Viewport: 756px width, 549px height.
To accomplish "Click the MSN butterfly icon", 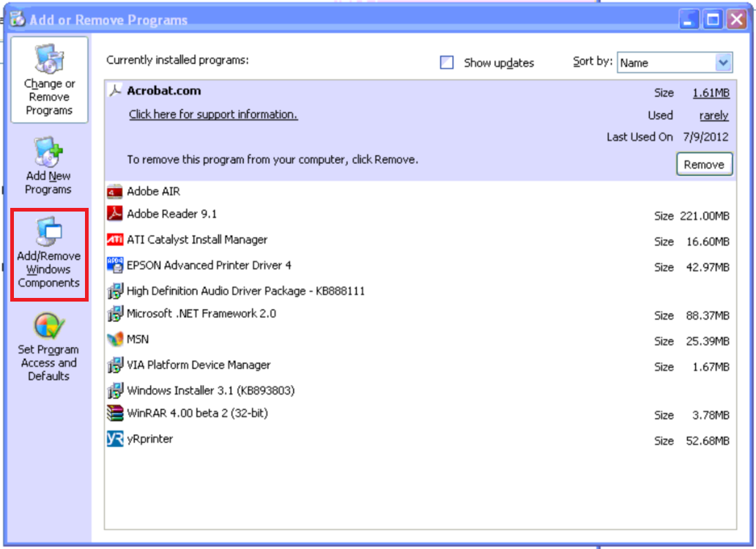I will click(115, 339).
